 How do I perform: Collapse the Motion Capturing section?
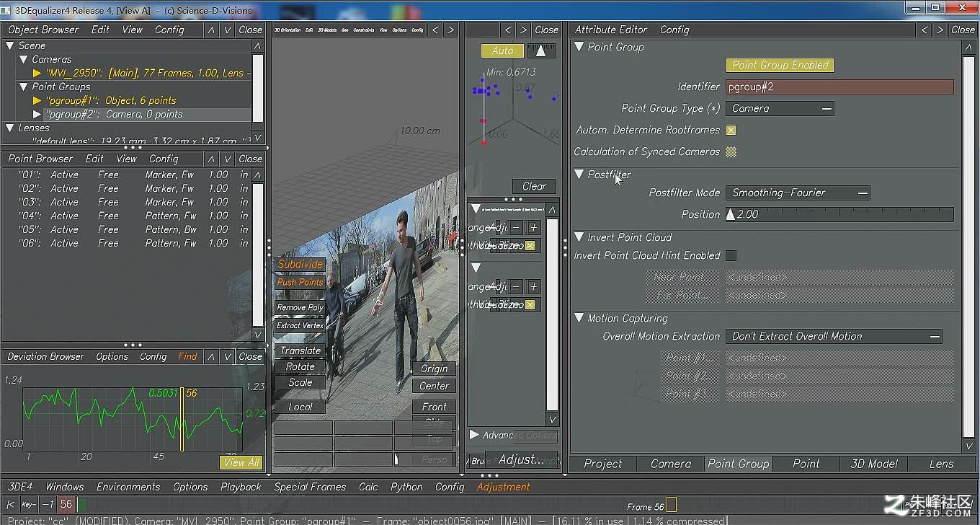point(579,318)
